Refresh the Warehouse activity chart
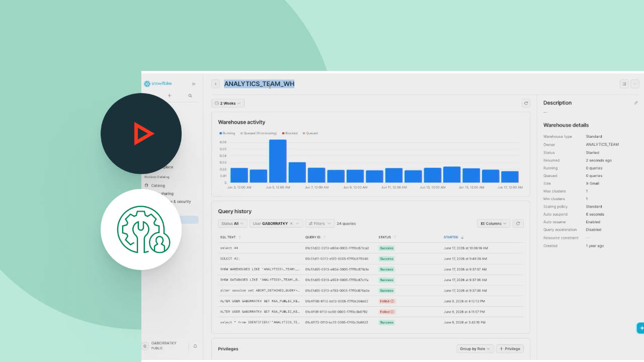The height and width of the screenshot is (362, 644). [x=526, y=103]
